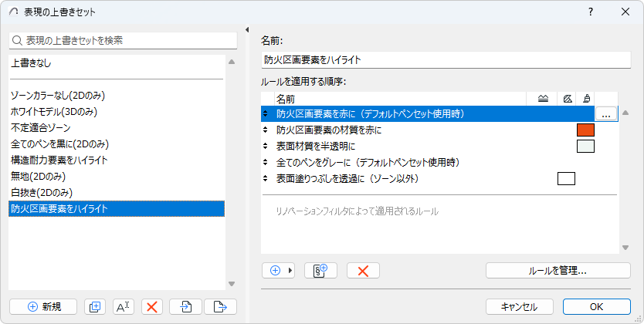Click the ルールを管理... button
The height and width of the screenshot is (324, 644).
click(558, 271)
